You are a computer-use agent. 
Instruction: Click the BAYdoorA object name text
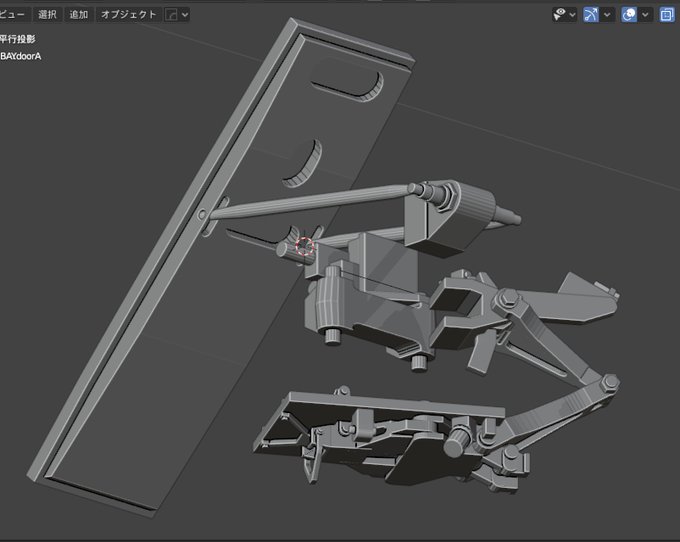[20, 56]
